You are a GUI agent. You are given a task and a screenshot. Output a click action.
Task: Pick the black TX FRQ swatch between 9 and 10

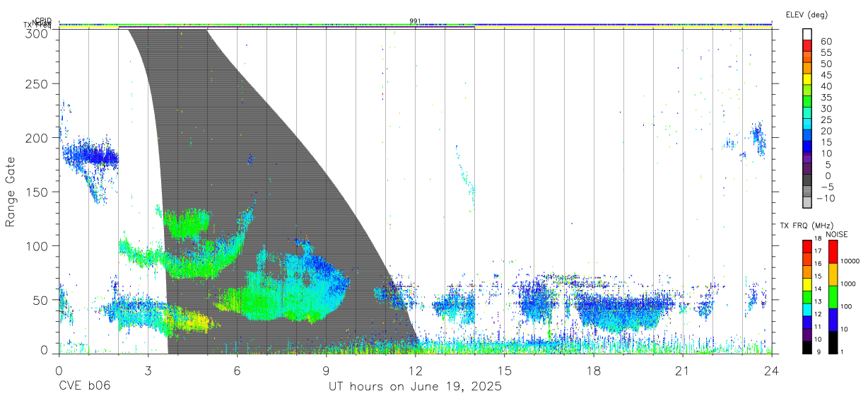click(x=807, y=346)
